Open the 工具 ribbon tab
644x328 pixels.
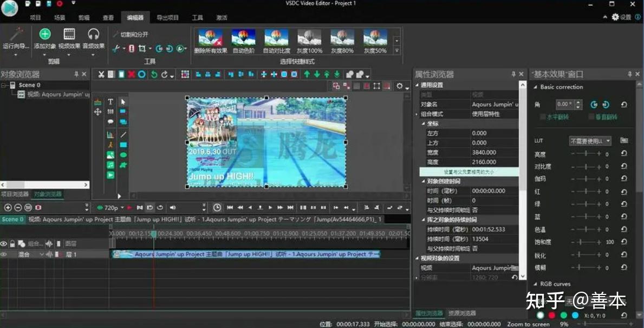coord(198,17)
